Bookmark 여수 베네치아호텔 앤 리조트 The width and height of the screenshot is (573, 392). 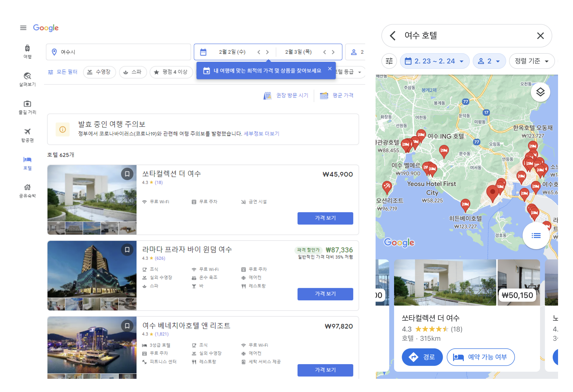tap(127, 326)
